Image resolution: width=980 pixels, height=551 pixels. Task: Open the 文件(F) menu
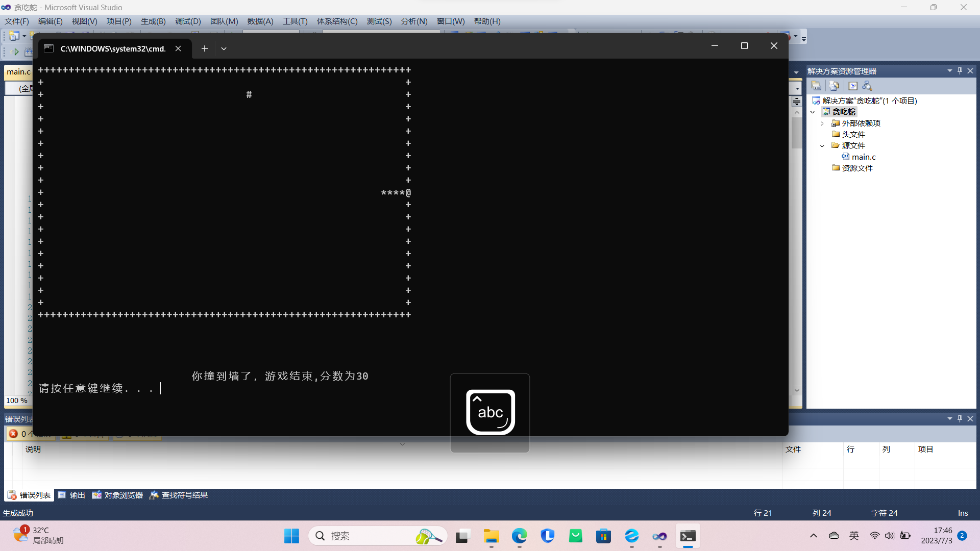(x=17, y=21)
